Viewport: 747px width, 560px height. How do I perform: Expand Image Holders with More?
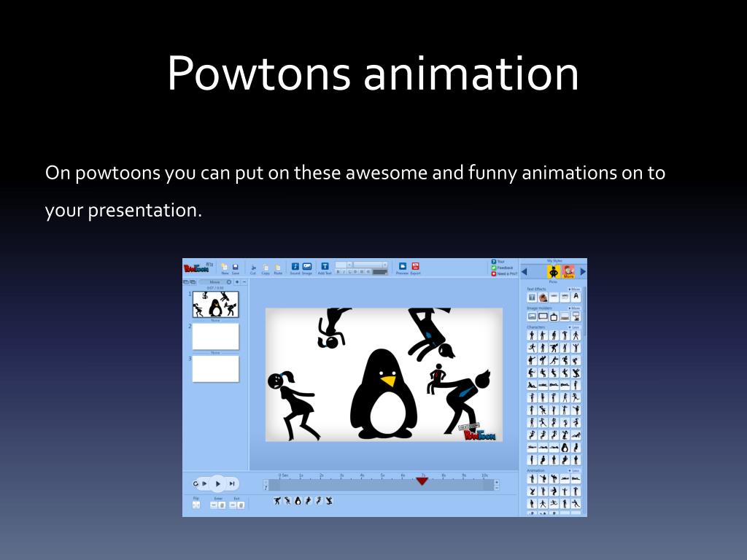(x=574, y=308)
